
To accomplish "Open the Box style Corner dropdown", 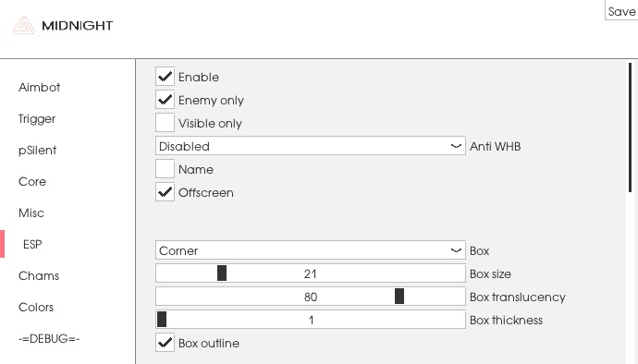I will point(311,250).
